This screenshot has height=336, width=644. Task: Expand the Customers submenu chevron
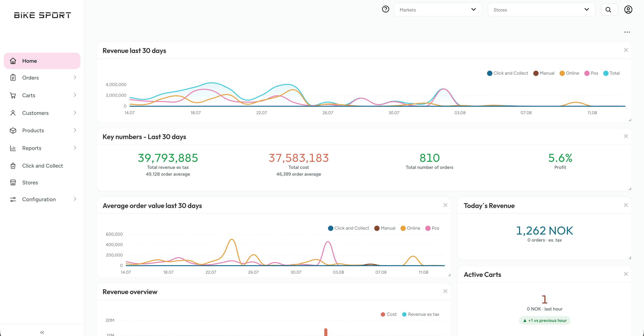click(x=75, y=113)
